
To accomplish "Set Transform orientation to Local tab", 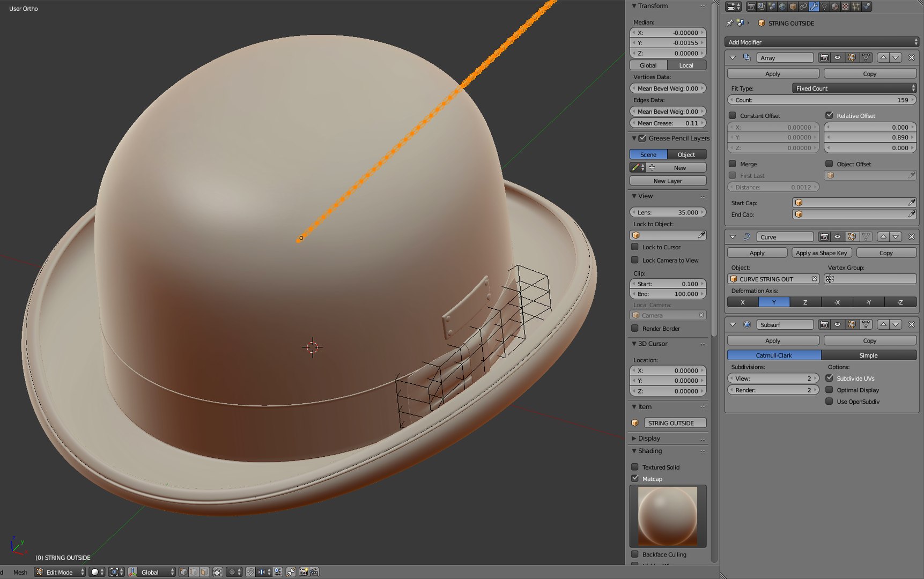I will (686, 65).
